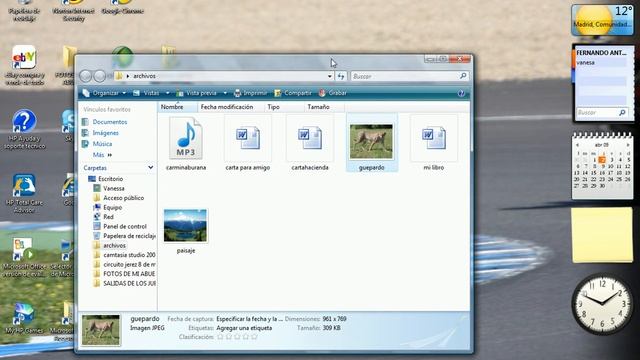This screenshot has width=640, height=360.
Task: Click guepardo preview thumbnail in details pane
Action: 101,330
